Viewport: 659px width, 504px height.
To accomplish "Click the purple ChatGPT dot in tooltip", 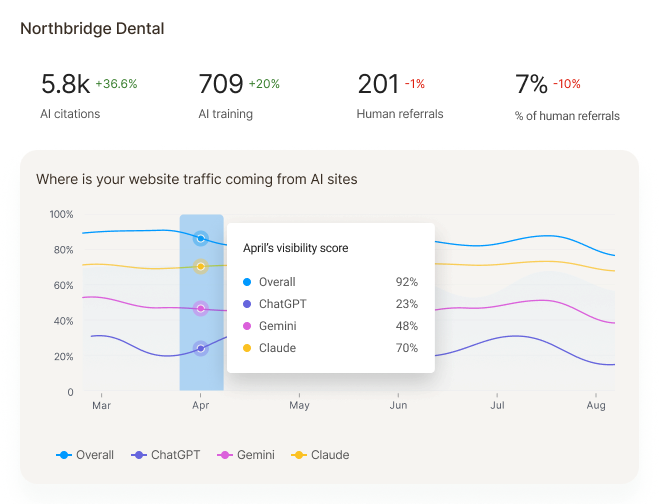I will click(247, 304).
